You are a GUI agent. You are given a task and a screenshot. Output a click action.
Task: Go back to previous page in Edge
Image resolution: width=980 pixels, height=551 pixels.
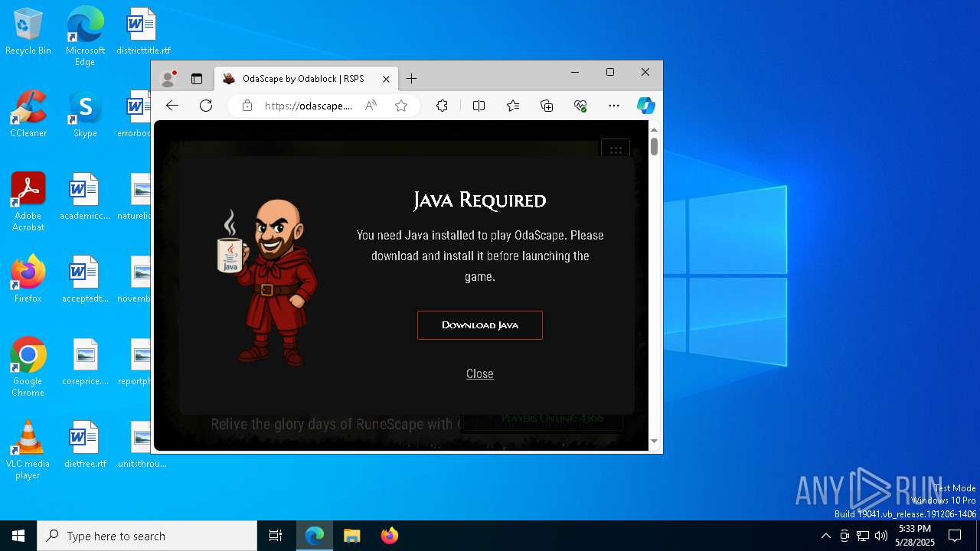[x=172, y=106]
